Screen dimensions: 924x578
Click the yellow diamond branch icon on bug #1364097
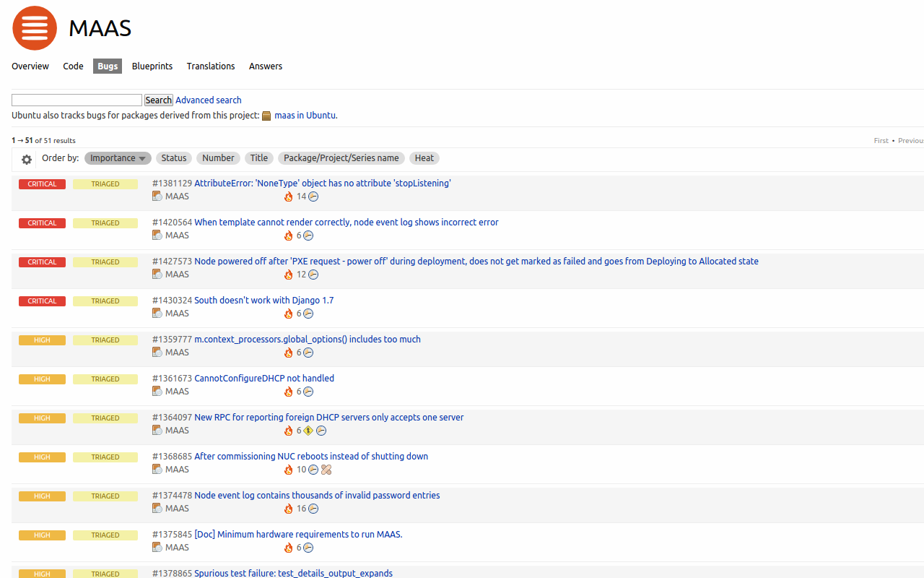tap(308, 431)
